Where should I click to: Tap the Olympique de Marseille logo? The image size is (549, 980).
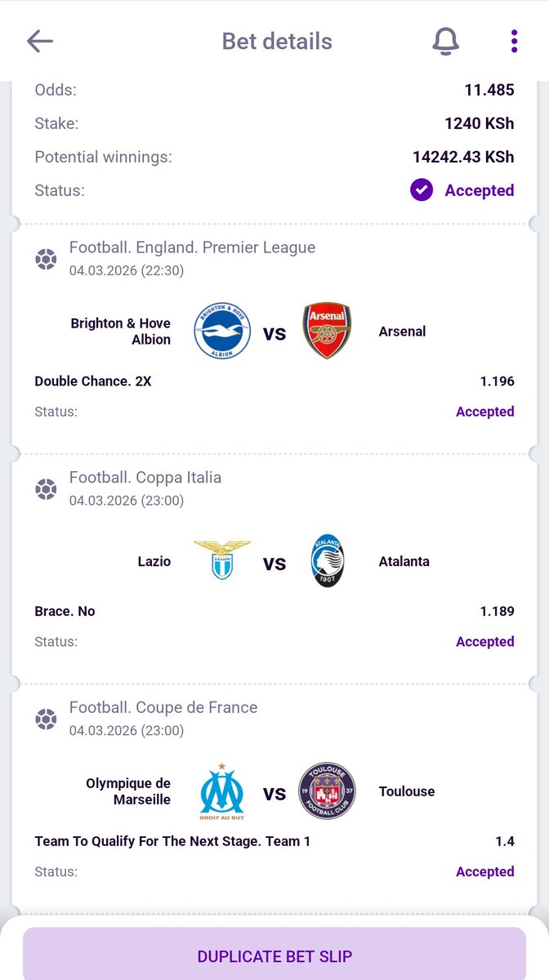[x=222, y=791]
